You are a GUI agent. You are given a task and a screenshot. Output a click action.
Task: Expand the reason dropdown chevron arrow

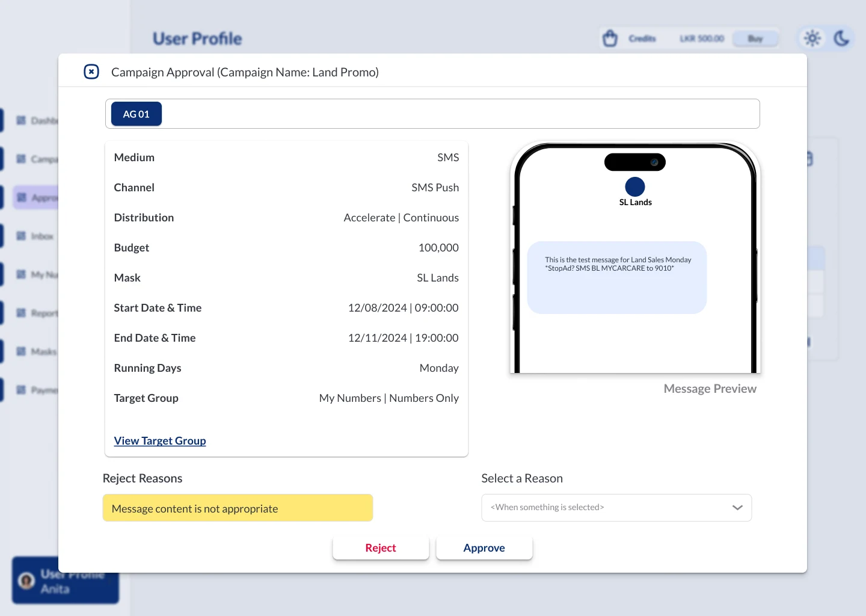tap(737, 508)
